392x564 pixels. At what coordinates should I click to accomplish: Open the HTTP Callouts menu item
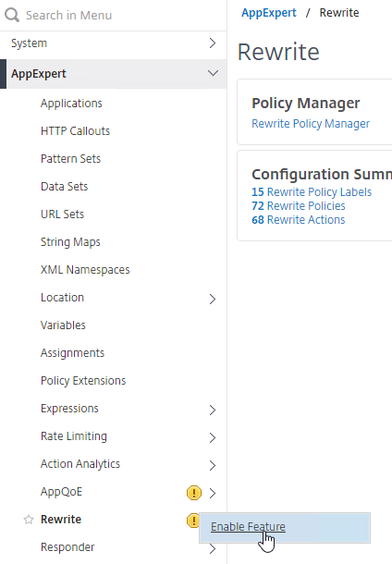tap(75, 131)
